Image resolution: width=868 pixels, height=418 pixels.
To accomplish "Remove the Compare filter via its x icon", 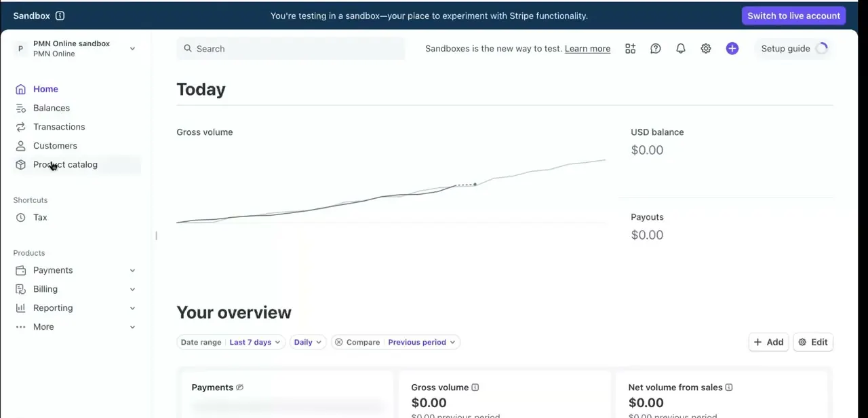I will pyautogui.click(x=338, y=342).
